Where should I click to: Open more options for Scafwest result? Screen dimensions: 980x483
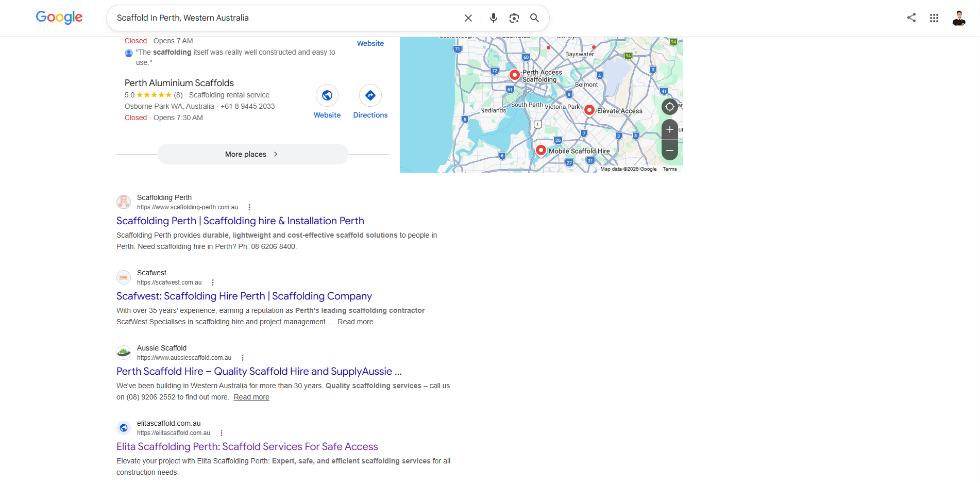[213, 282]
